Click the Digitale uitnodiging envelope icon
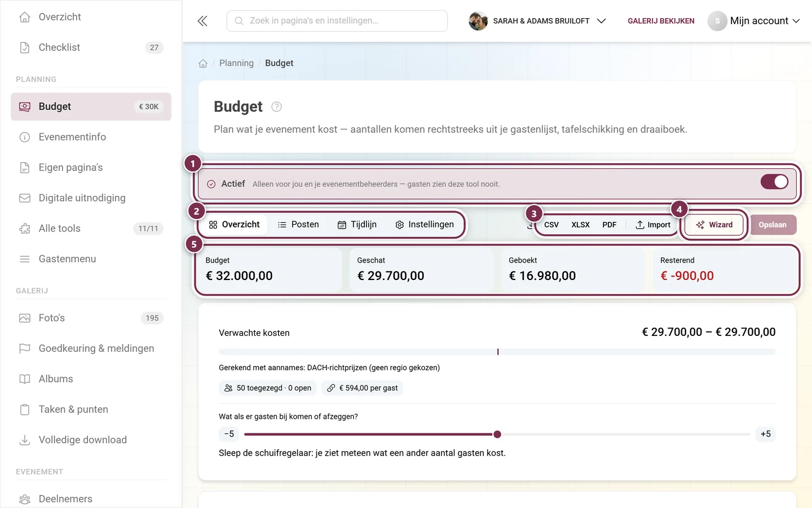This screenshot has width=812, height=508. (25, 198)
